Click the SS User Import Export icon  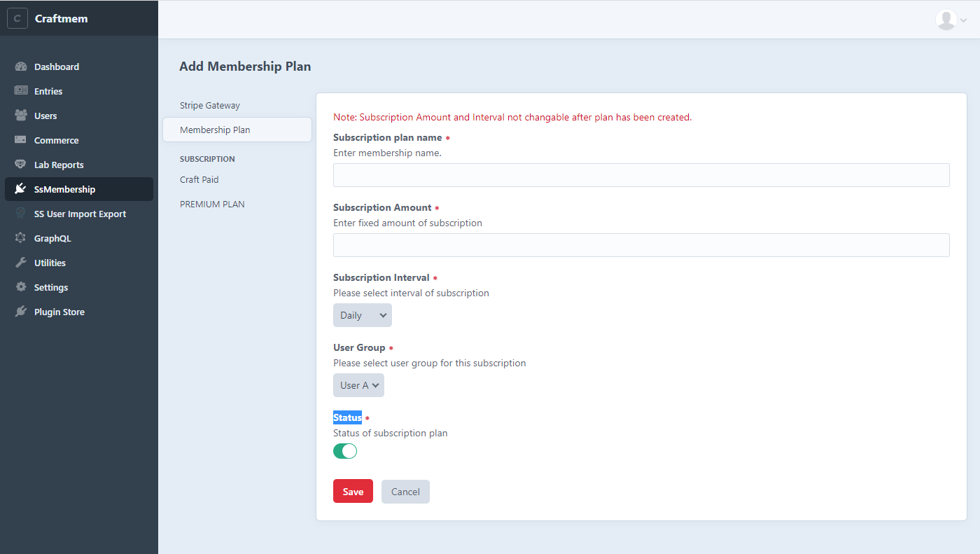tap(21, 214)
